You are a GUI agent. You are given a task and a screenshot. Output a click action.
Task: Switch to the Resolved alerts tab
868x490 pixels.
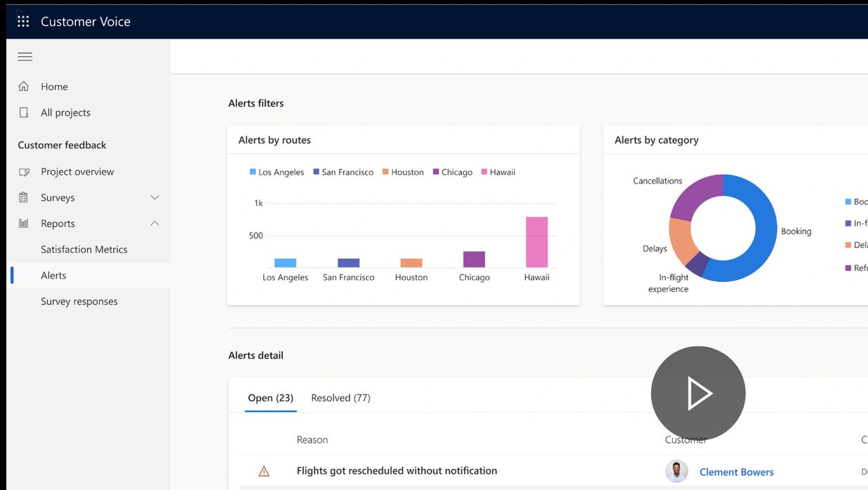(x=340, y=398)
